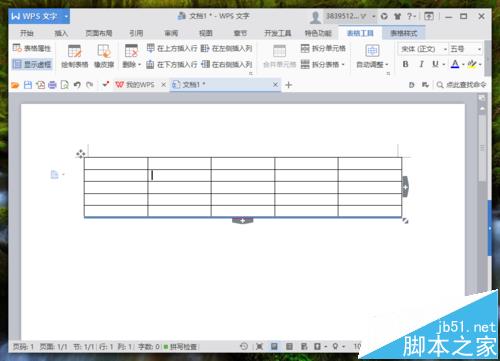
Task: Switch to the 开发工具 (Developer) tab
Action: (278, 33)
